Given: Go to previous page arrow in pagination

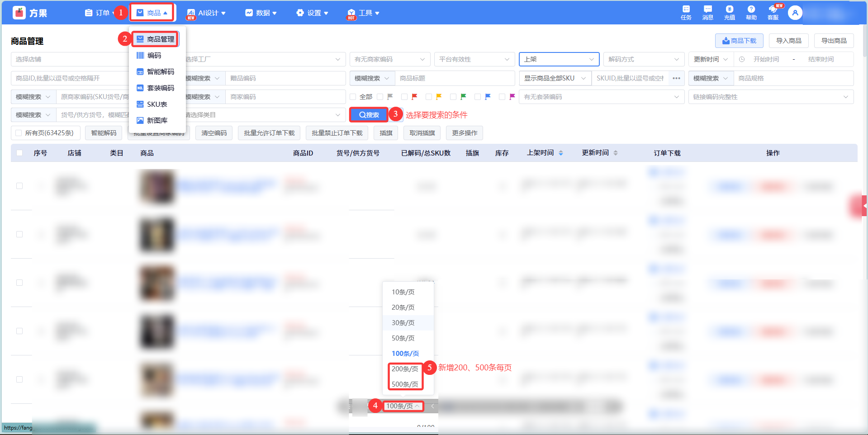Looking at the screenshot, I should (x=432, y=406).
